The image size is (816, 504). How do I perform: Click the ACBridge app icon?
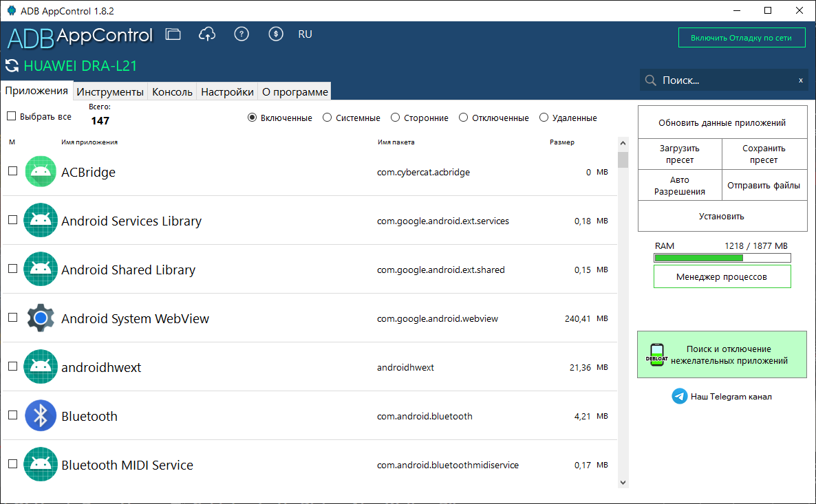[x=41, y=171]
